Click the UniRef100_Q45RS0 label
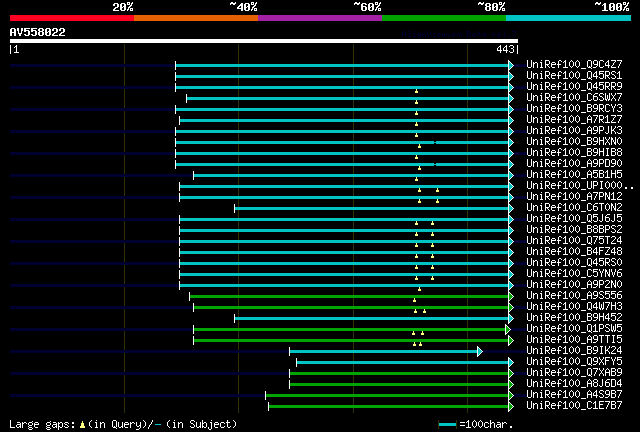This screenshot has height=432, width=640. coord(574,263)
